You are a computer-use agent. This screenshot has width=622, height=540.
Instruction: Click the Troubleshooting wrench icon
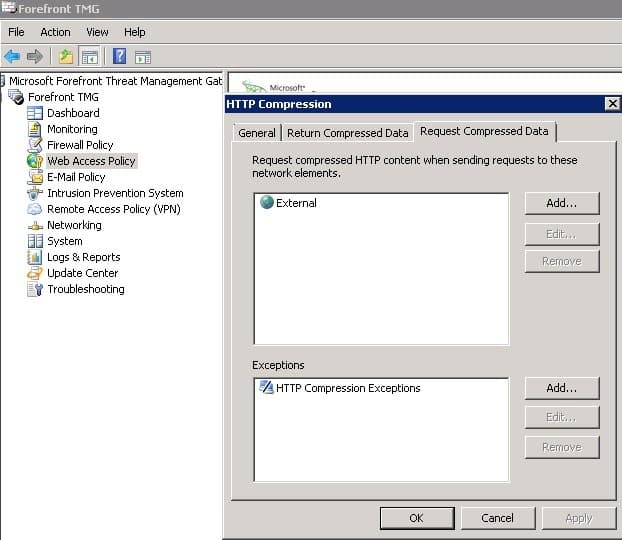click(35, 289)
